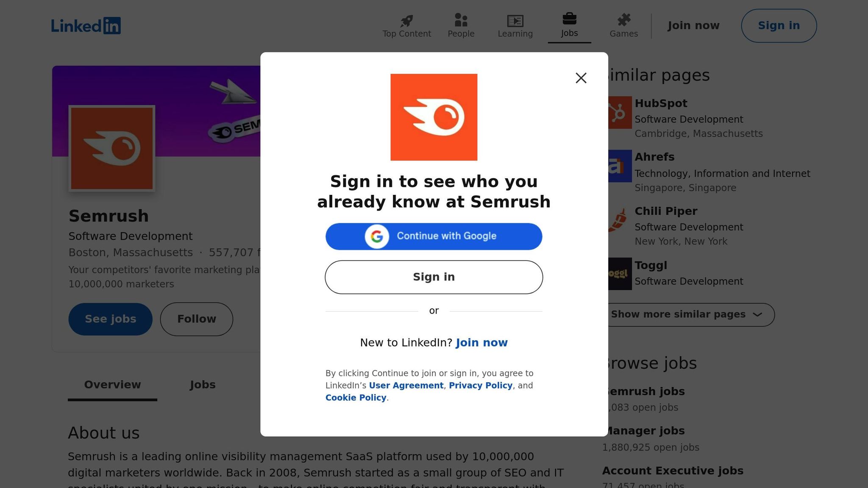The width and height of the screenshot is (868, 488).
Task: Open Account Executive jobs link
Action: [x=673, y=471]
